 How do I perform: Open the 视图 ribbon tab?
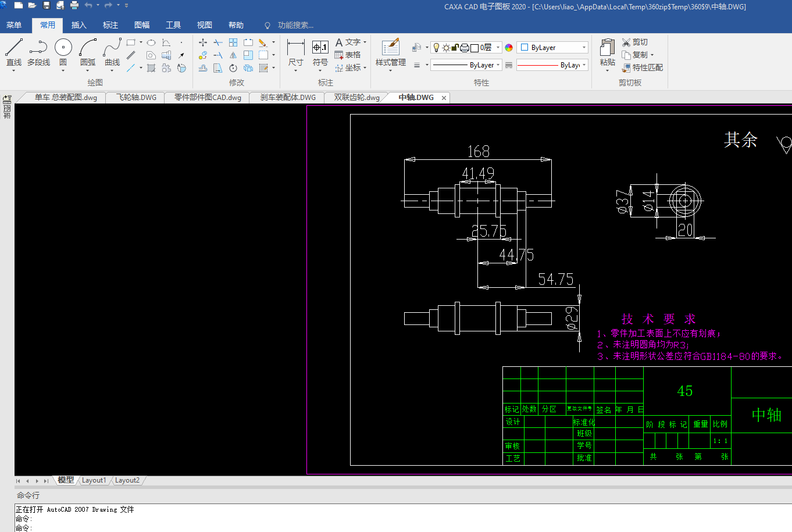pos(205,25)
